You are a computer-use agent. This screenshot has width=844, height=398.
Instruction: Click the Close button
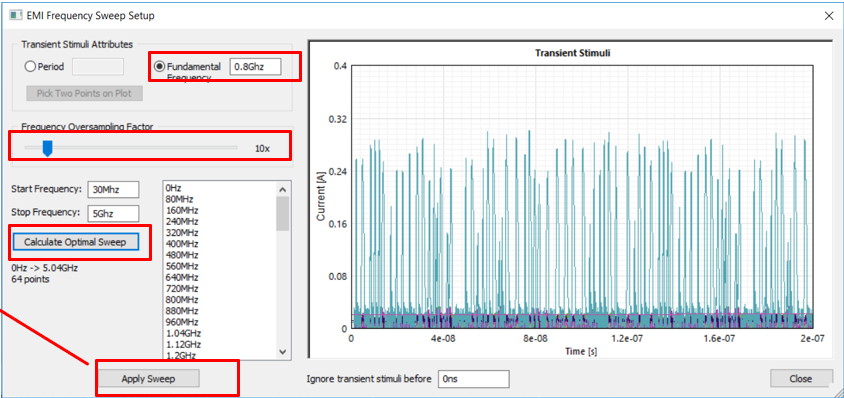click(800, 379)
